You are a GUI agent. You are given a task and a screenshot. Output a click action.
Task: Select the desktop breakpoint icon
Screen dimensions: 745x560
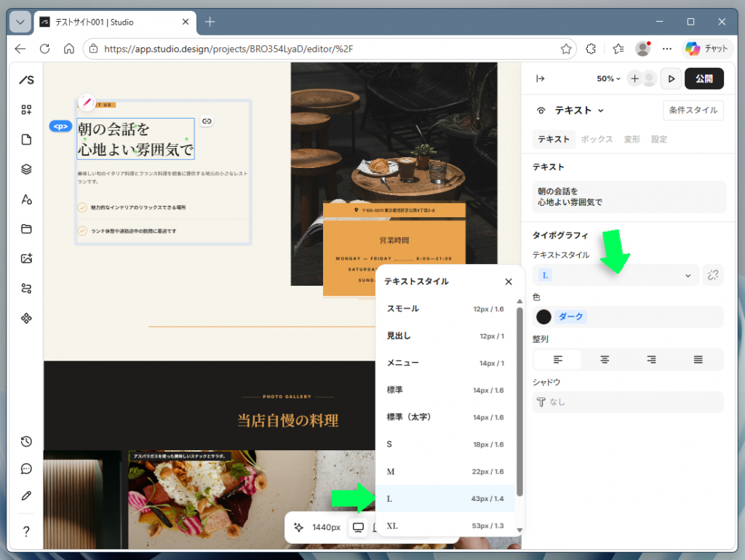tap(358, 527)
